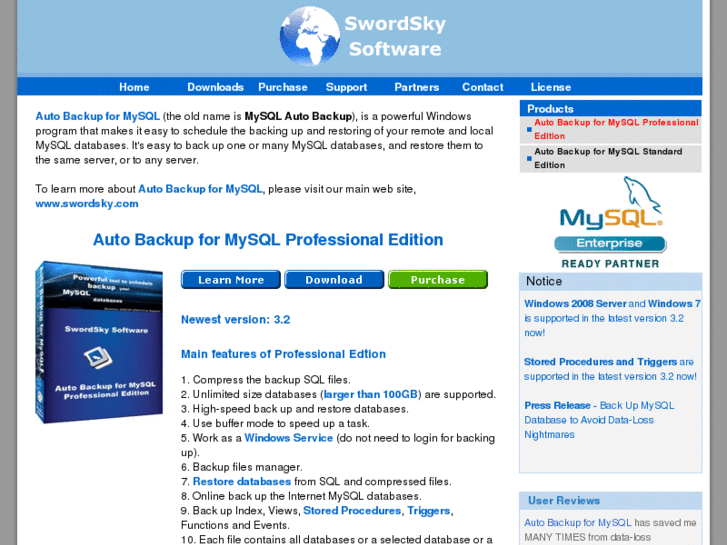This screenshot has width=727, height=545.
Task: Open Auto Backup for MySQL Standard Edition product link
Action: click(608, 158)
